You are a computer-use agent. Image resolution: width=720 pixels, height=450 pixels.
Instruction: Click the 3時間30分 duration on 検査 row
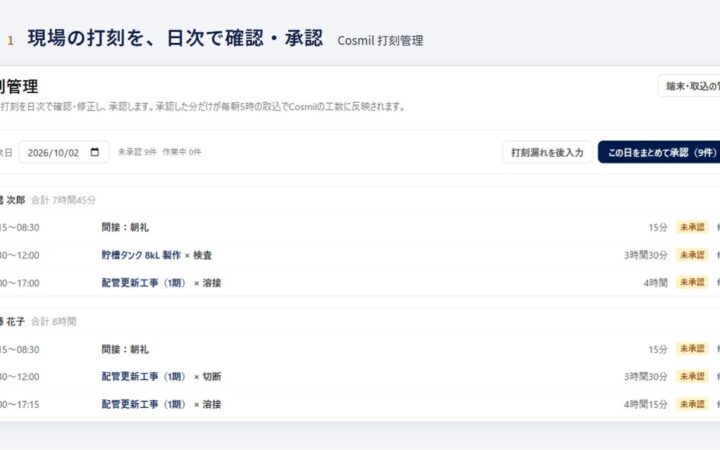point(646,255)
